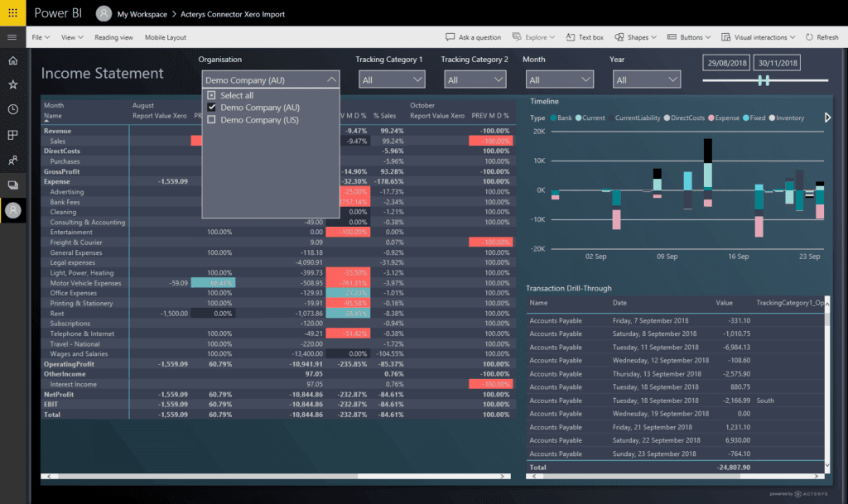Expand the Month filter dropdown
Screen dimensions: 848x504
point(559,79)
